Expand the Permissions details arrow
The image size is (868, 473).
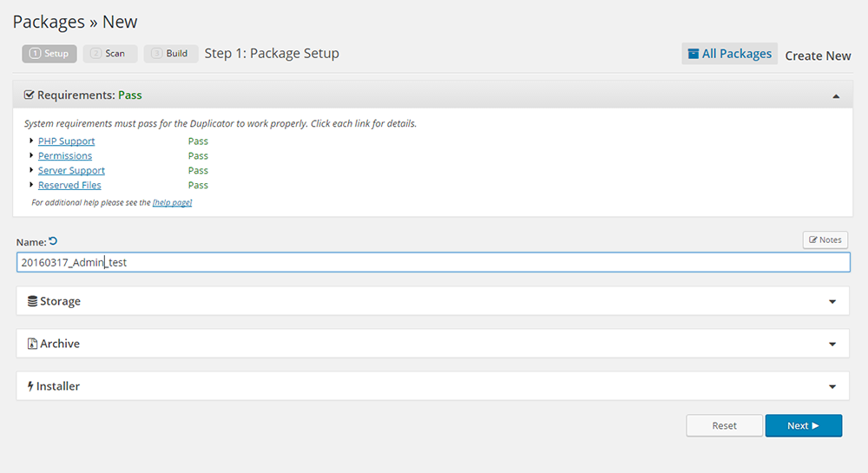tap(31, 155)
